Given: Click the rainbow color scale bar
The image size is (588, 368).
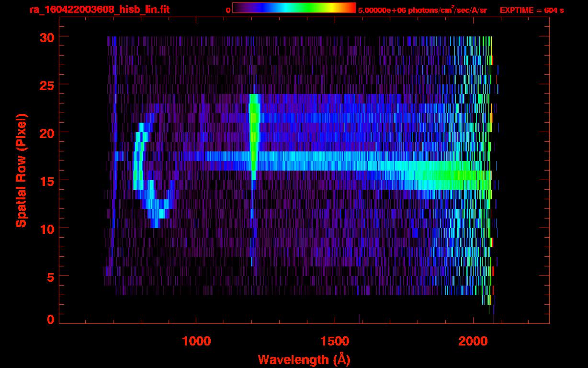Looking at the screenshot, I should 294,8.
